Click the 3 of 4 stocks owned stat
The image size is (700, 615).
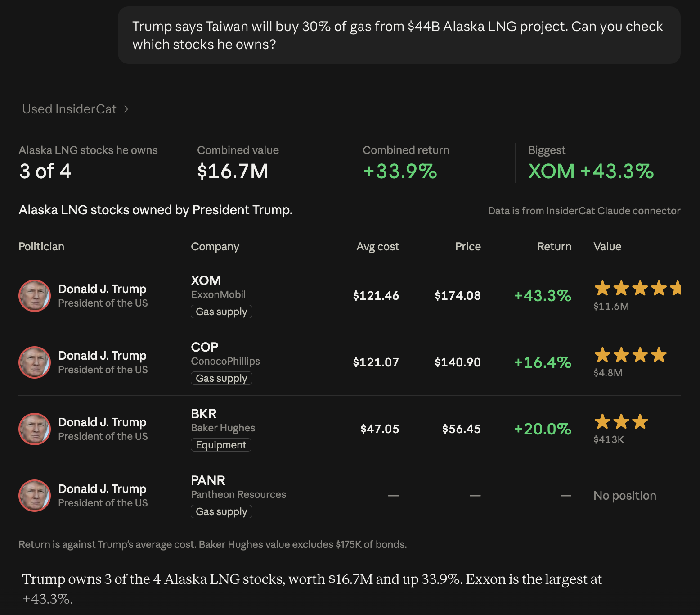pyautogui.click(x=45, y=171)
